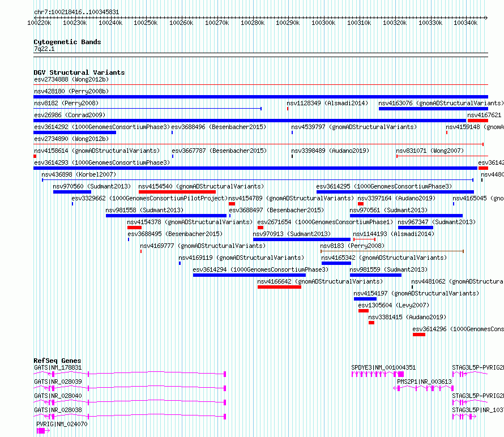Click the nsv4169119 gnomAD variant label
This screenshot has width=504, height=437.
241,258
